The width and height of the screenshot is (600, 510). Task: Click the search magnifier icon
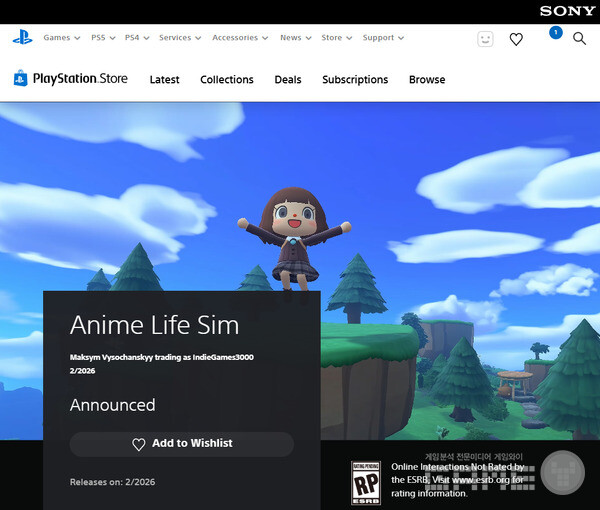pos(579,39)
